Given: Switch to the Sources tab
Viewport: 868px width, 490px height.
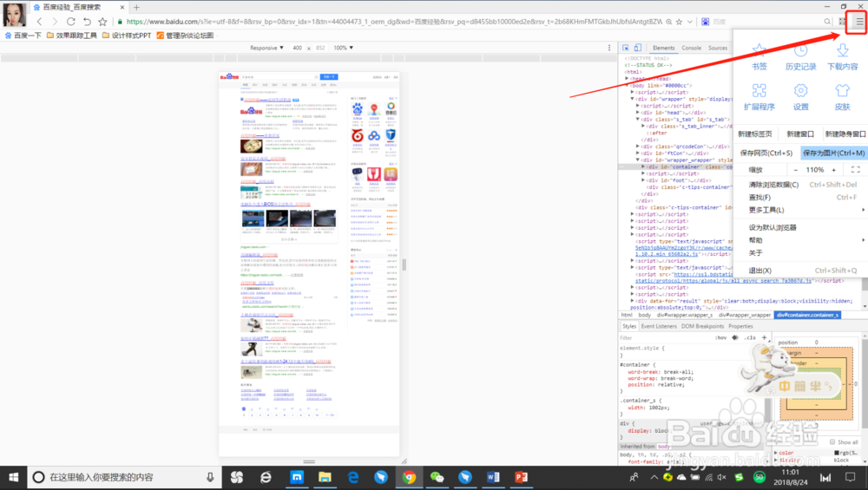Looking at the screenshot, I should pyautogui.click(x=718, y=48).
